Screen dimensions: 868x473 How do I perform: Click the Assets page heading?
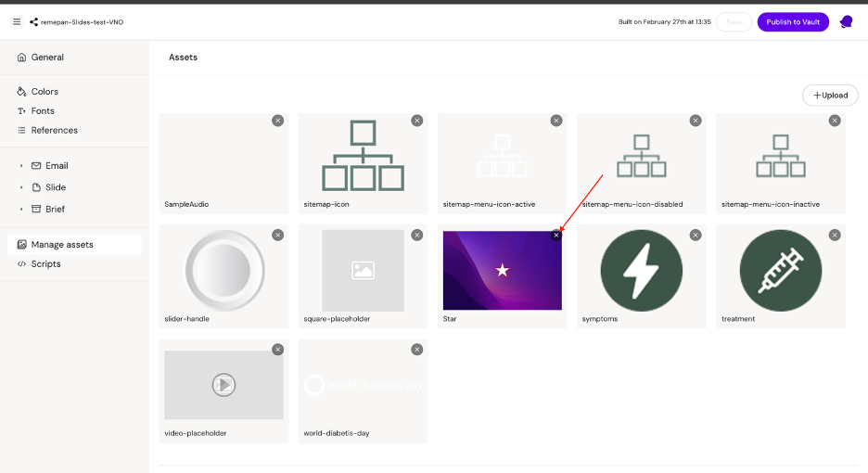tap(184, 58)
